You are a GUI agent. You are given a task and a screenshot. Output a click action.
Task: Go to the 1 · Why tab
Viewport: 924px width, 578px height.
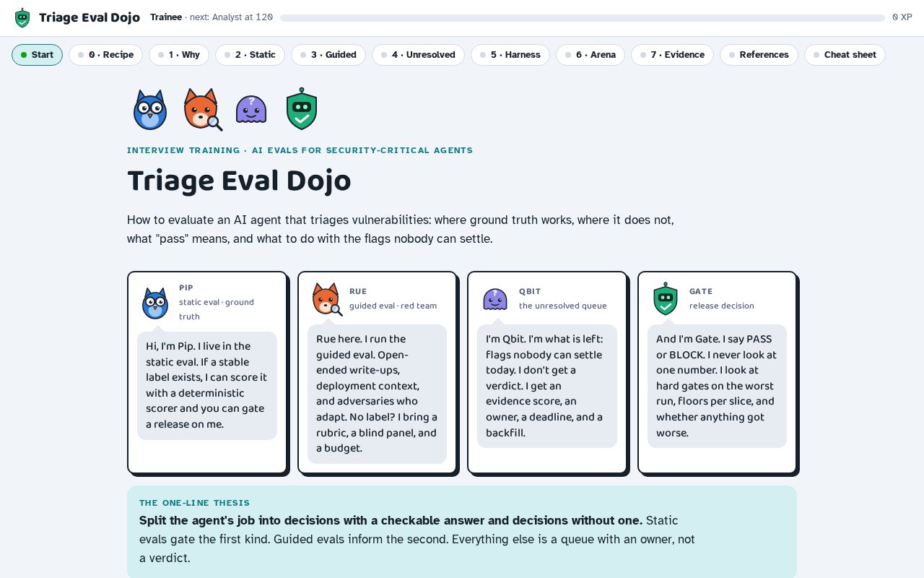tap(179, 55)
